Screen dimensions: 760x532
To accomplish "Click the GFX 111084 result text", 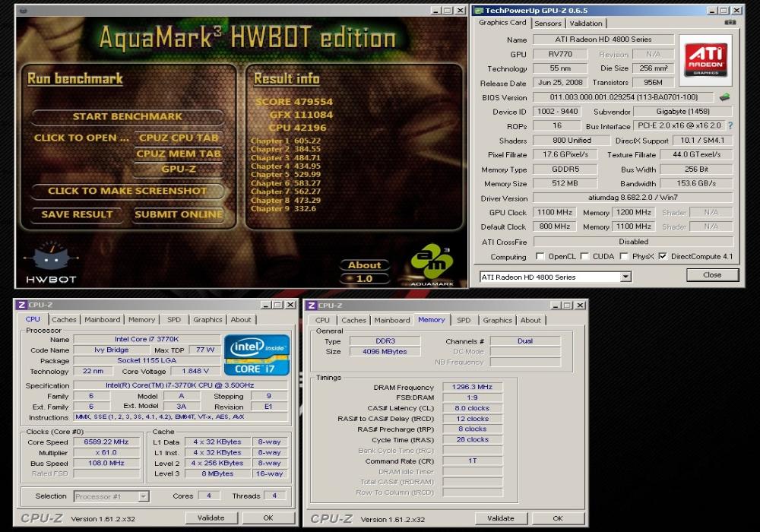I will click(x=301, y=115).
